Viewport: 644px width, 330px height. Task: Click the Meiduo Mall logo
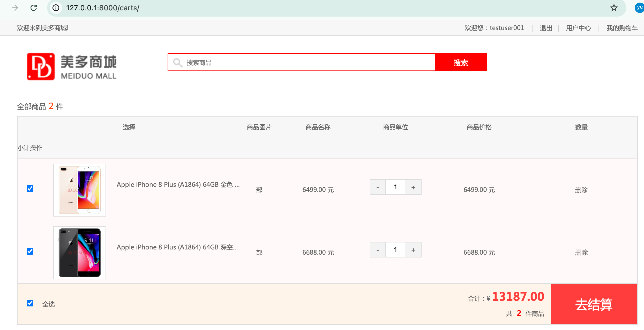click(x=72, y=67)
